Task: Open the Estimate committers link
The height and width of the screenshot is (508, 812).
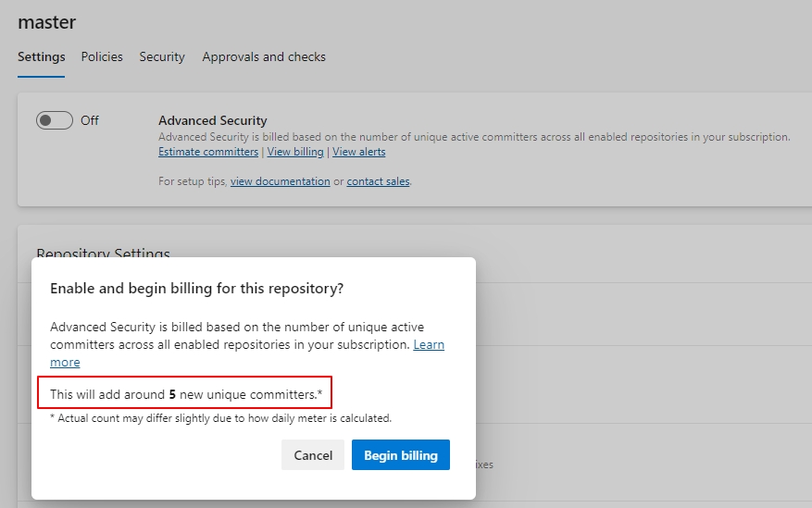Action: pos(208,152)
